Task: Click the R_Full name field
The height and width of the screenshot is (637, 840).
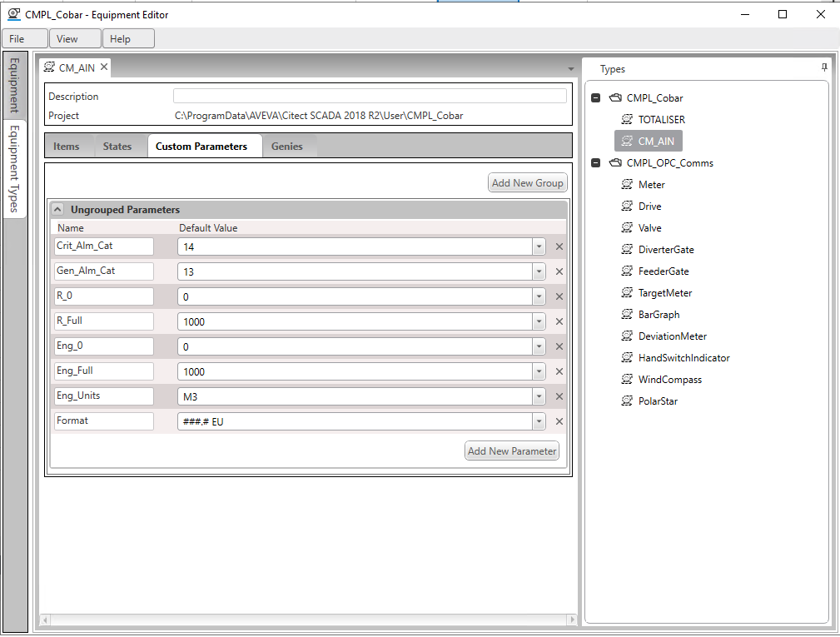Action: pyautogui.click(x=103, y=321)
